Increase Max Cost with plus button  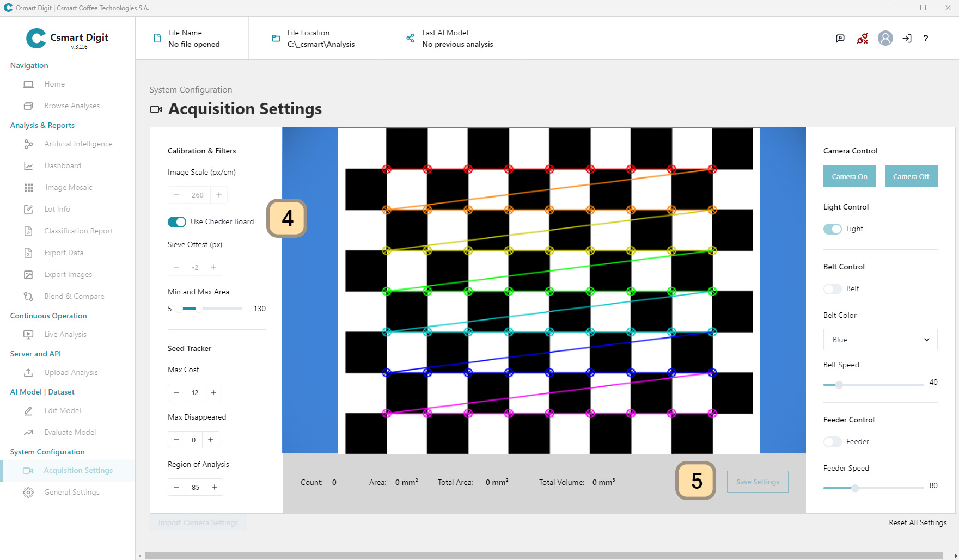(x=213, y=392)
